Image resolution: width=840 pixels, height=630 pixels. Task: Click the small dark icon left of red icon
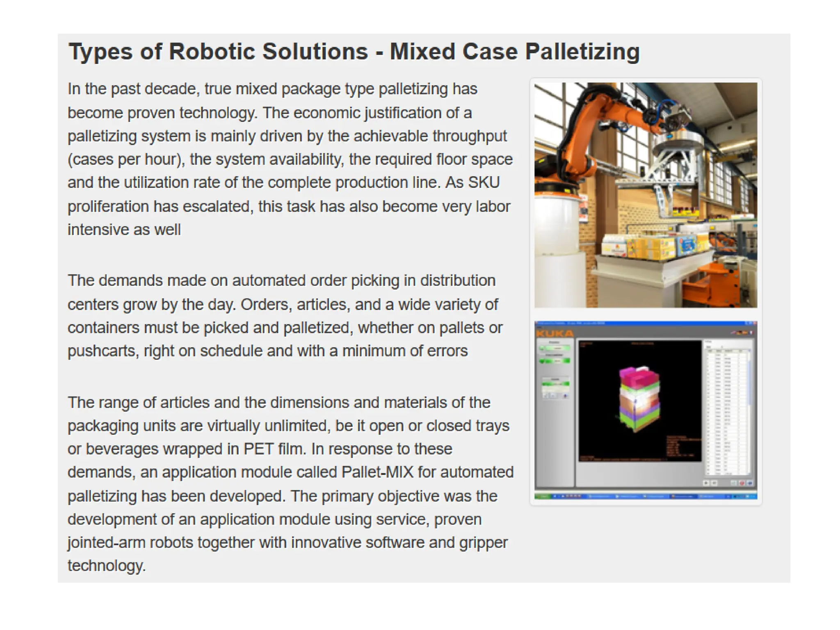714,483
